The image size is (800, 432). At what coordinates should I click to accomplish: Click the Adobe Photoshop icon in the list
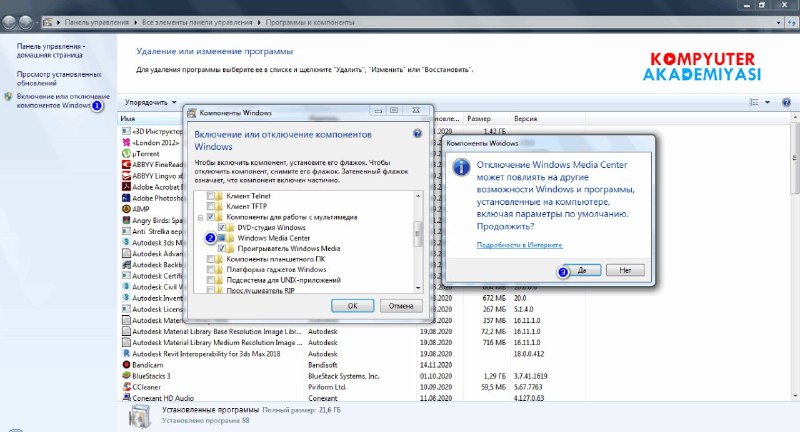(127, 198)
